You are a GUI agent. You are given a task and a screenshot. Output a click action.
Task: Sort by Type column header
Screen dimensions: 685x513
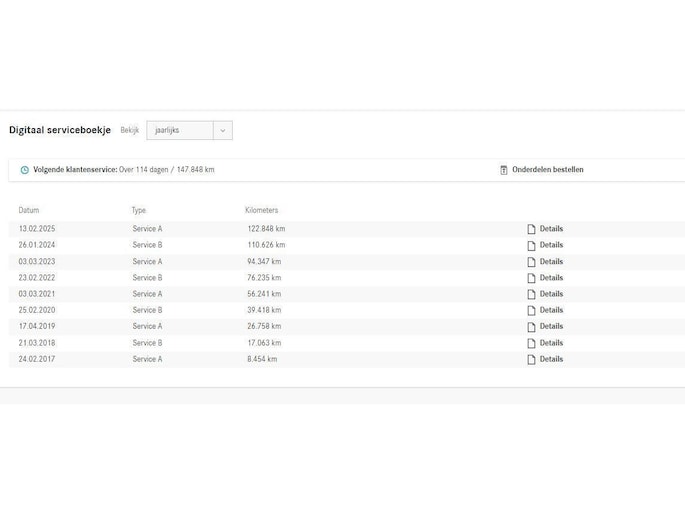pyautogui.click(x=139, y=210)
